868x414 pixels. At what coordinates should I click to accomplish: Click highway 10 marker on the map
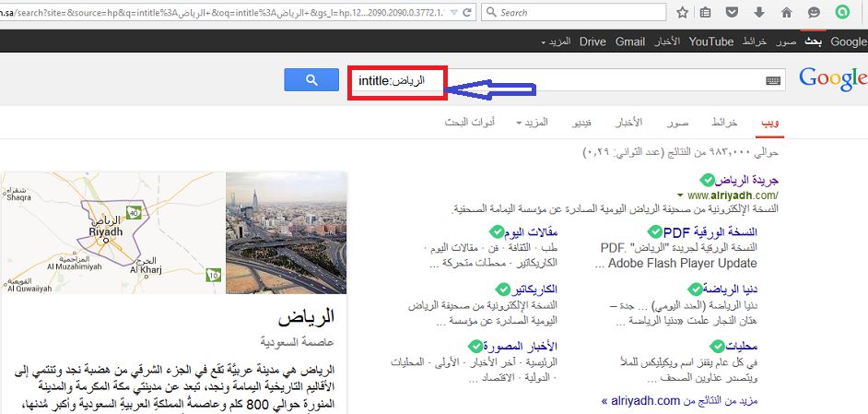(214, 274)
